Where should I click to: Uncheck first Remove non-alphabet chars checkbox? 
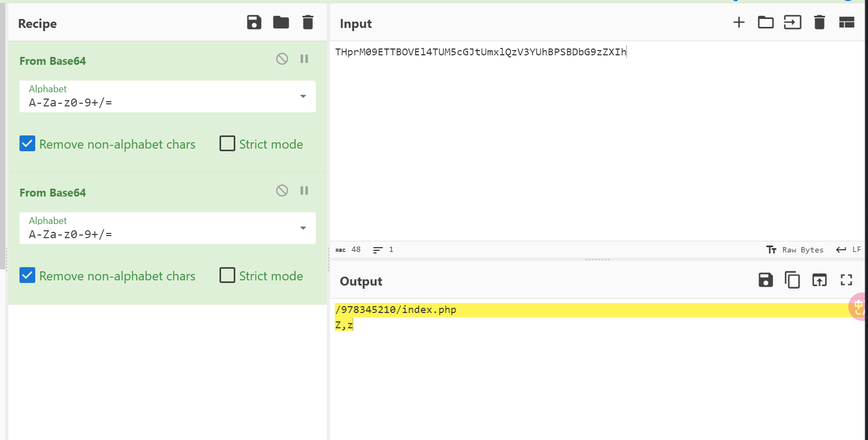pos(27,144)
